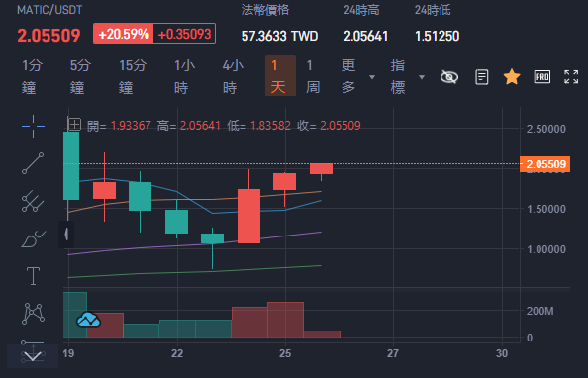Select the pitchfork drawing tool

(33, 201)
